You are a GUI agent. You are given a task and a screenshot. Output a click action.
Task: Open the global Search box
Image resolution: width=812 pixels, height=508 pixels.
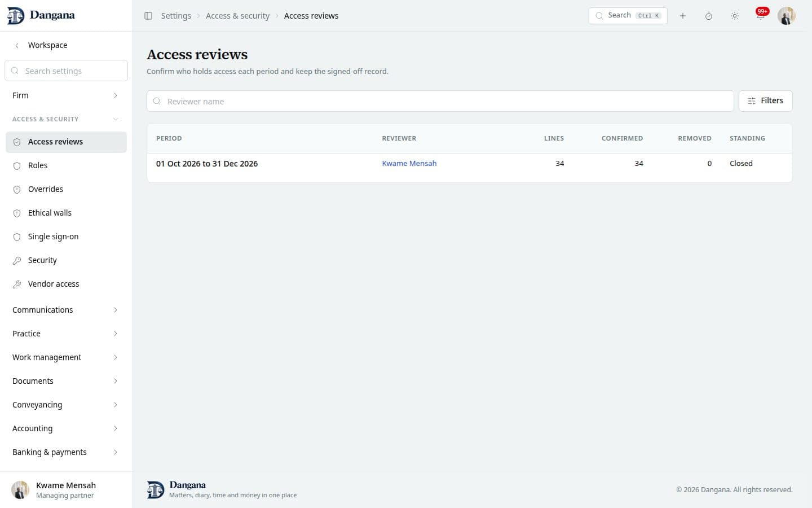pos(628,16)
